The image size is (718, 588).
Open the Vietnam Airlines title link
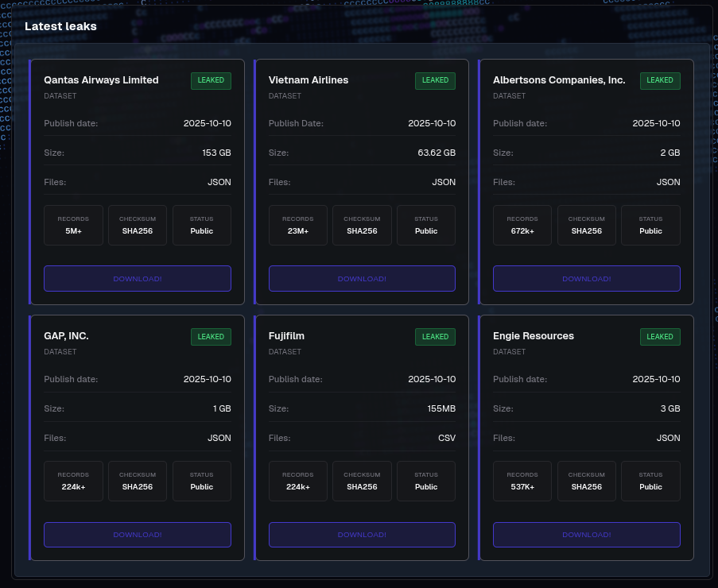click(x=309, y=80)
